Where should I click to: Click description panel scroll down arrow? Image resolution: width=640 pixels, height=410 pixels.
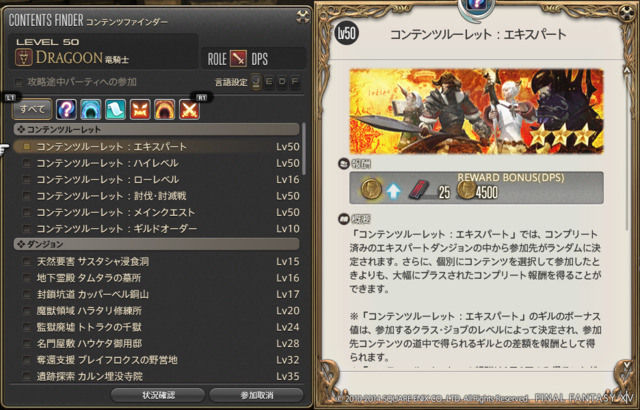point(627,364)
